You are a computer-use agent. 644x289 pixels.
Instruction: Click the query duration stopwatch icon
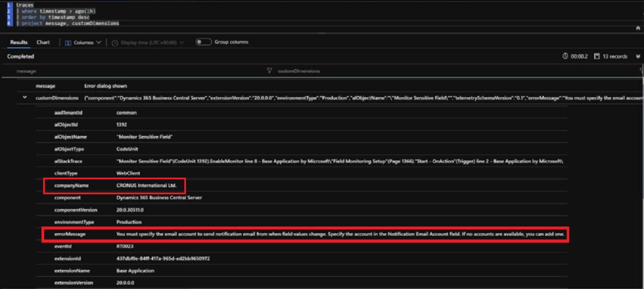coord(565,56)
